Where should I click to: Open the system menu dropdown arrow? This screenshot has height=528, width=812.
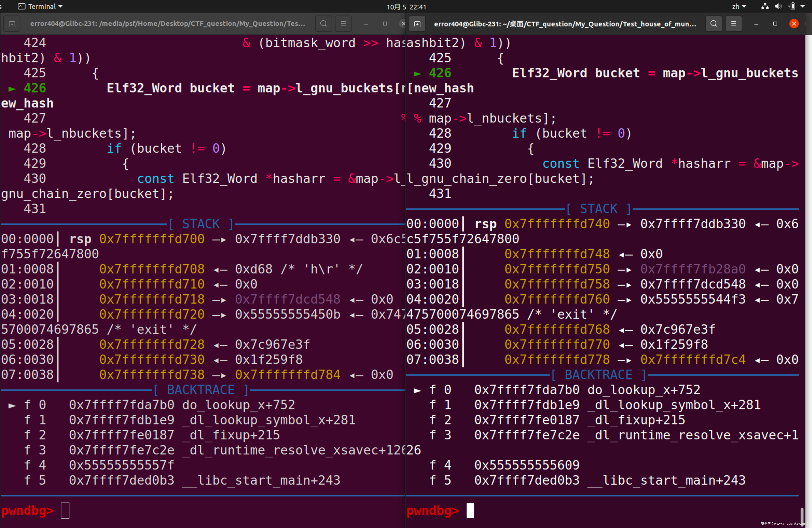[x=803, y=6]
